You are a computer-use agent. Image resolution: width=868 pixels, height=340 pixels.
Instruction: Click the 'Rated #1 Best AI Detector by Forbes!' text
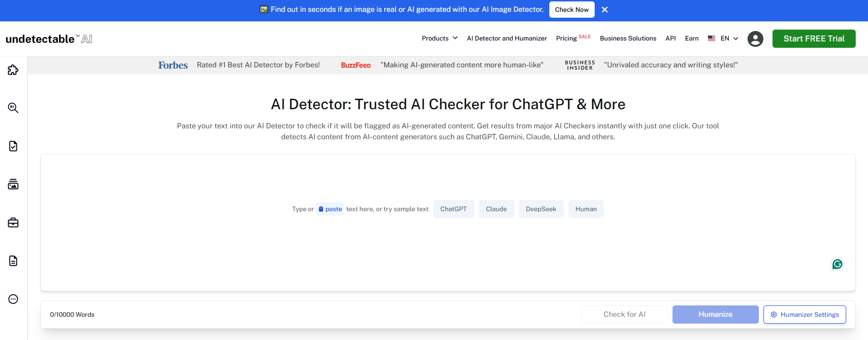coord(258,65)
